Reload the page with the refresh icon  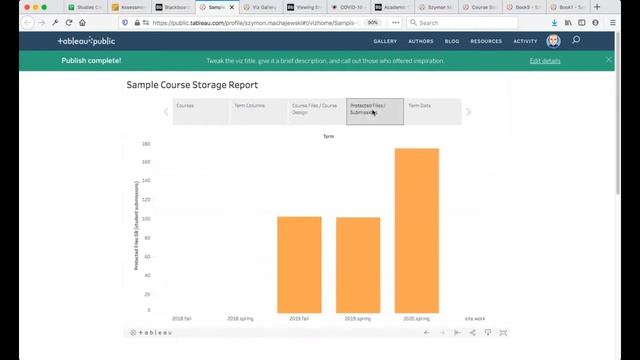69,23
